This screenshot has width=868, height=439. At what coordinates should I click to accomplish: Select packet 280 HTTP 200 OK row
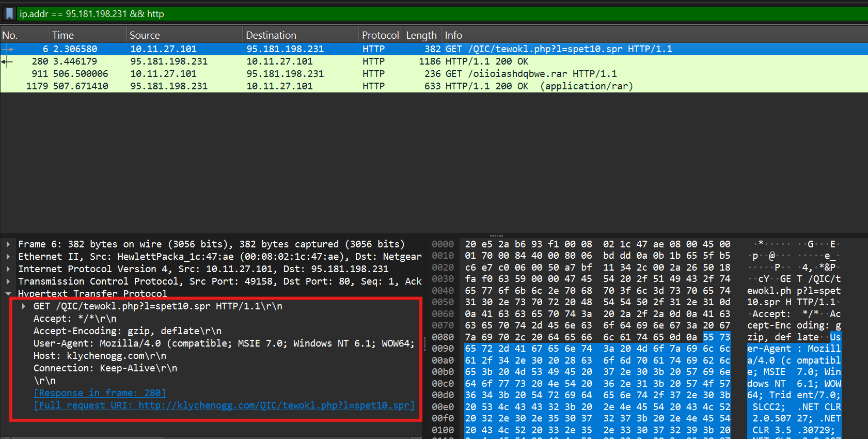point(434,61)
